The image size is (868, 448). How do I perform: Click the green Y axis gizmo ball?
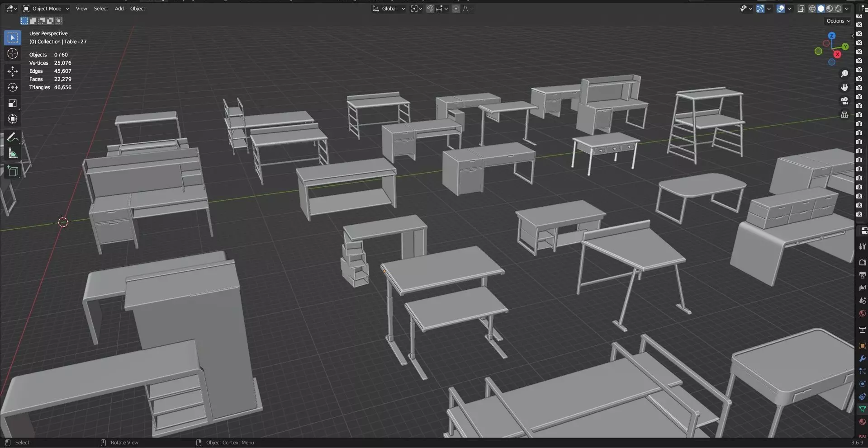[x=845, y=47]
